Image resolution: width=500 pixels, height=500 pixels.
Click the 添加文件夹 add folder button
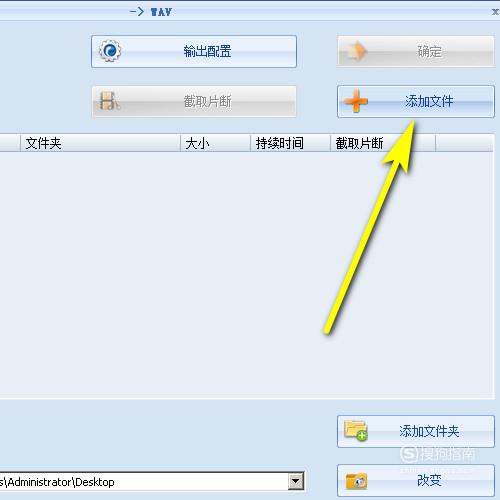415,431
